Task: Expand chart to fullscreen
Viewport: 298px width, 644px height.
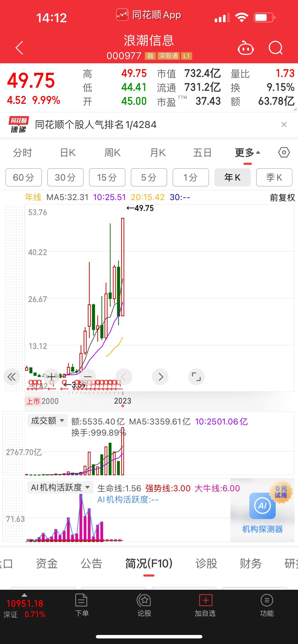Action: coord(196,377)
